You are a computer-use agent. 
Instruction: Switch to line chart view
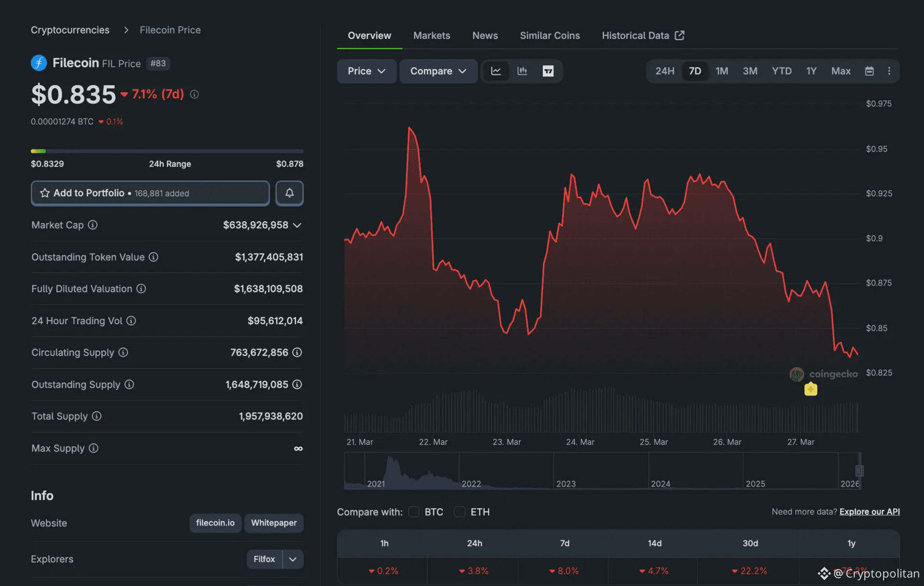click(496, 71)
